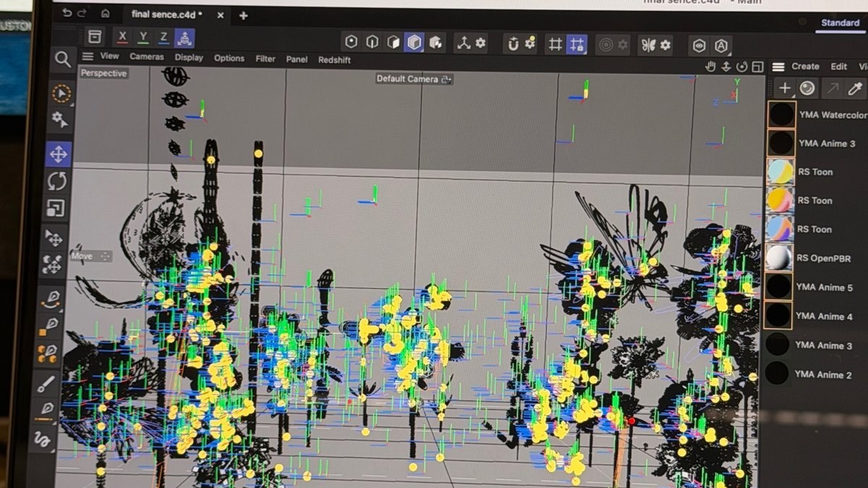This screenshot has width=868, height=488.
Task: Toggle the highlighted workplane snap button
Action: (x=576, y=44)
